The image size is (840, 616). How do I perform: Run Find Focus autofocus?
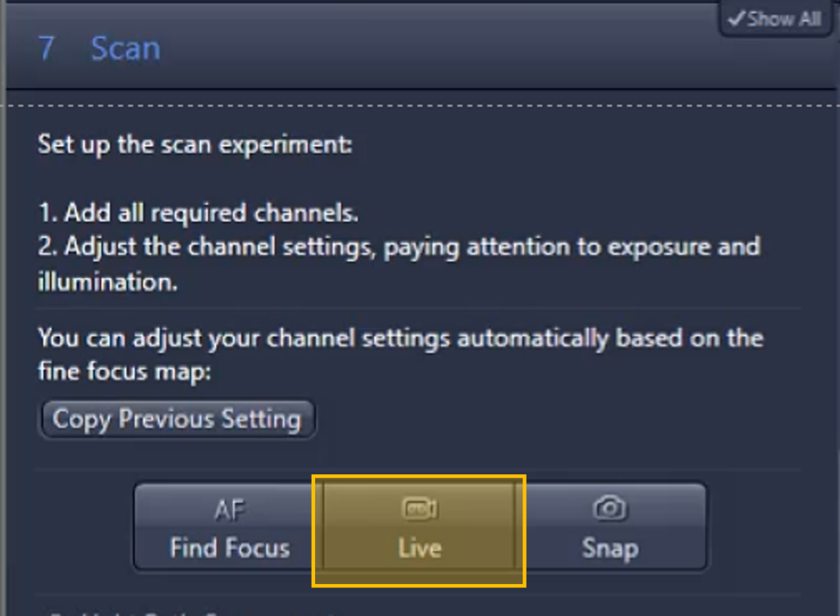pyautogui.click(x=229, y=527)
